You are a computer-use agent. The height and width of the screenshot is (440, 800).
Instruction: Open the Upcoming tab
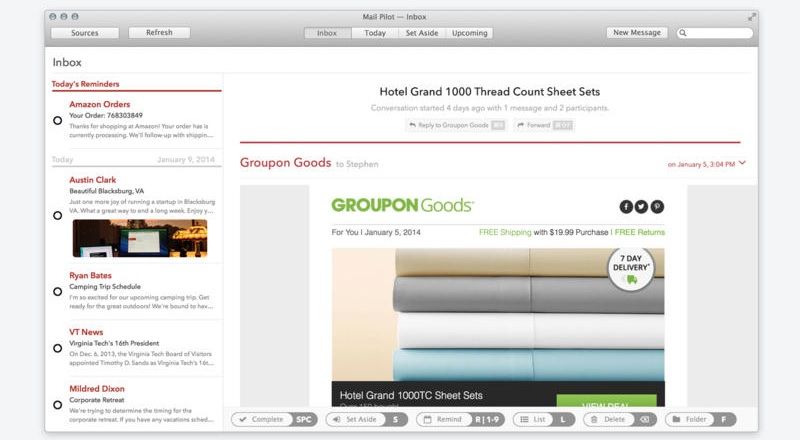click(469, 33)
